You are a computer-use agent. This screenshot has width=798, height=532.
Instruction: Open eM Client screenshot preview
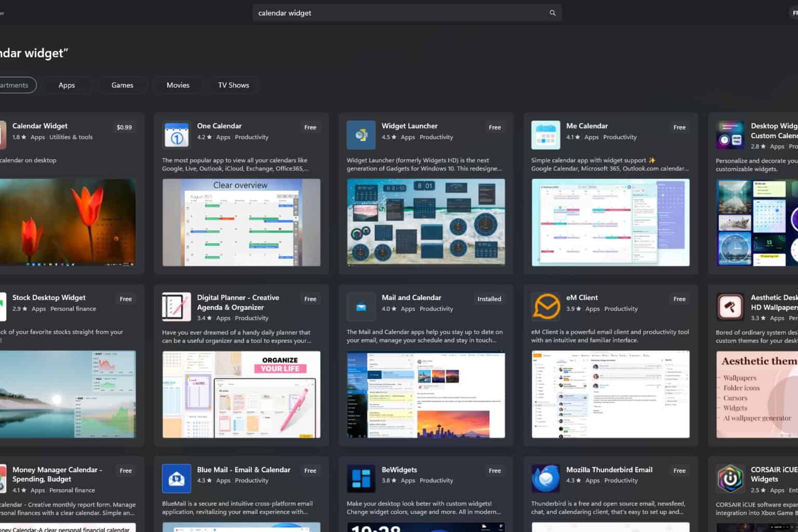tap(610, 394)
